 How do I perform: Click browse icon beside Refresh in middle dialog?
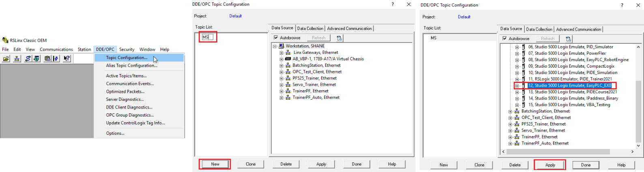coord(339,38)
